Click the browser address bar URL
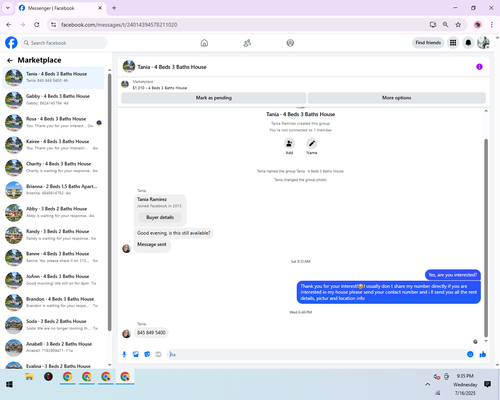 119,25
